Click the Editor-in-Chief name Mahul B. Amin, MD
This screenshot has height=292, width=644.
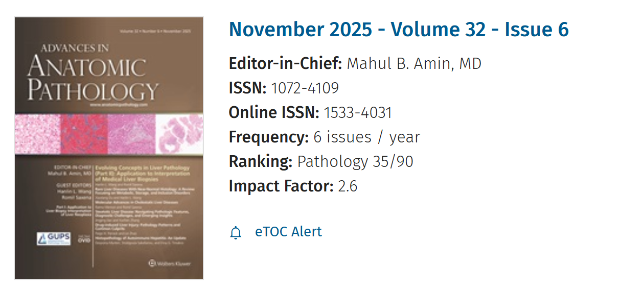coord(414,64)
